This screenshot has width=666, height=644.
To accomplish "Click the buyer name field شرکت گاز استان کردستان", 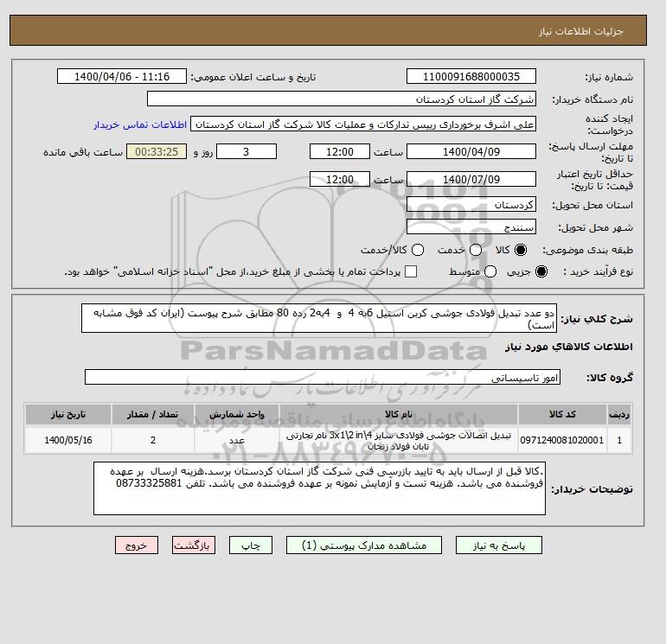I will pos(342,99).
